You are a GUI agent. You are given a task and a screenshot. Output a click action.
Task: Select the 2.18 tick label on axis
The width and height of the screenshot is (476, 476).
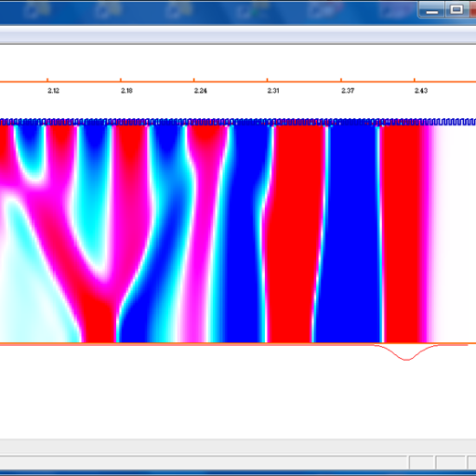(126, 91)
